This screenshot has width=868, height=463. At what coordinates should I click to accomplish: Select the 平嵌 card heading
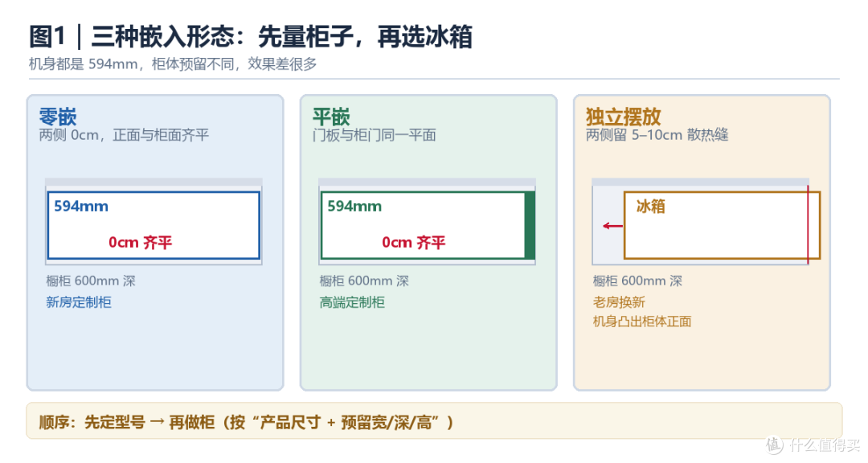click(x=331, y=117)
